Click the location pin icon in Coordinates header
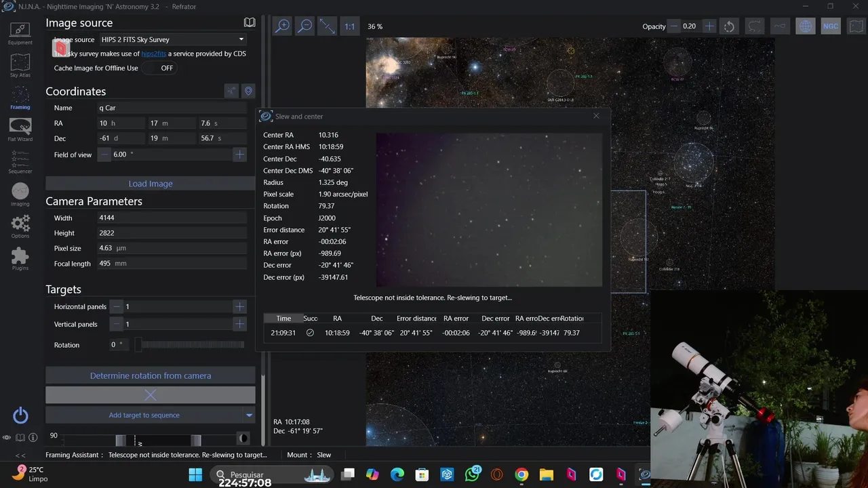Screen dimensions: 868x488 coord(248,91)
